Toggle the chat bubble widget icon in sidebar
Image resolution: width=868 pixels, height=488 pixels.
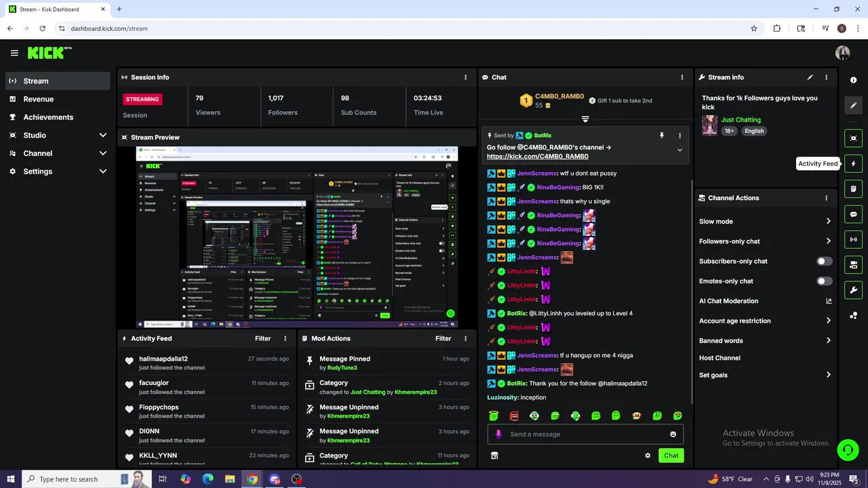point(853,214)
